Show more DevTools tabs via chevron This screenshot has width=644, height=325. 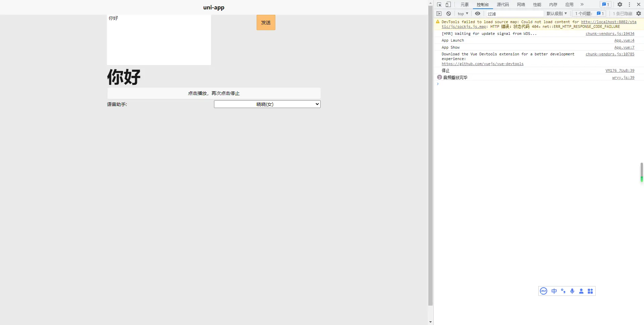click(x=582, y=5)
